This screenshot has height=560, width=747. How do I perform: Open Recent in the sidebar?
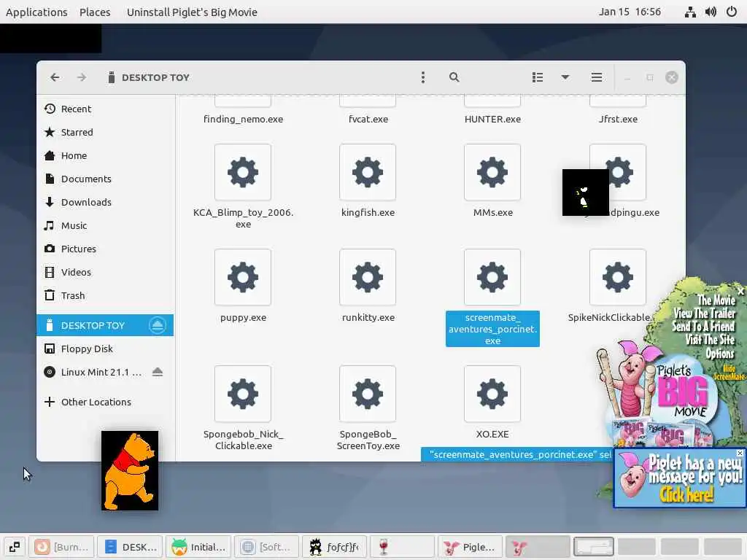tap(105, 109)
